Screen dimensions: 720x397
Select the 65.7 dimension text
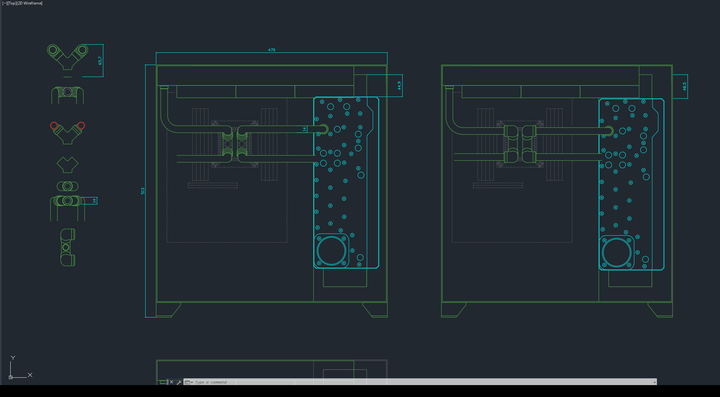click(100, 60)
